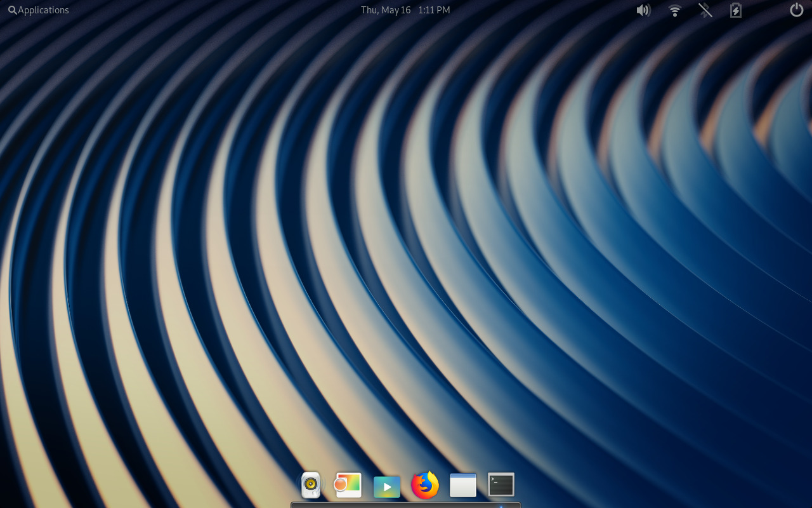Launch the Terminal application
This screenshot has height=508, width=812.
pos(501,485)
